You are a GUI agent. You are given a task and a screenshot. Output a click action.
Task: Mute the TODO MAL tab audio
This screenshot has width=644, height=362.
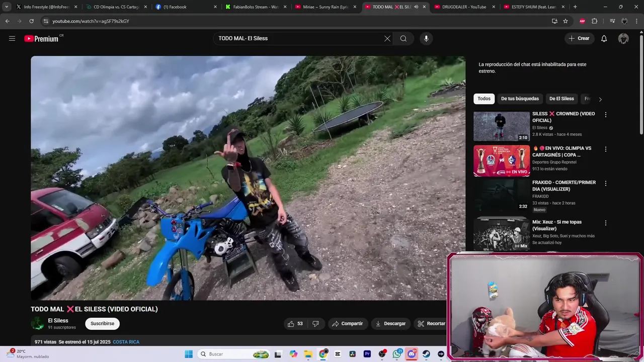(x=416, y=7)
